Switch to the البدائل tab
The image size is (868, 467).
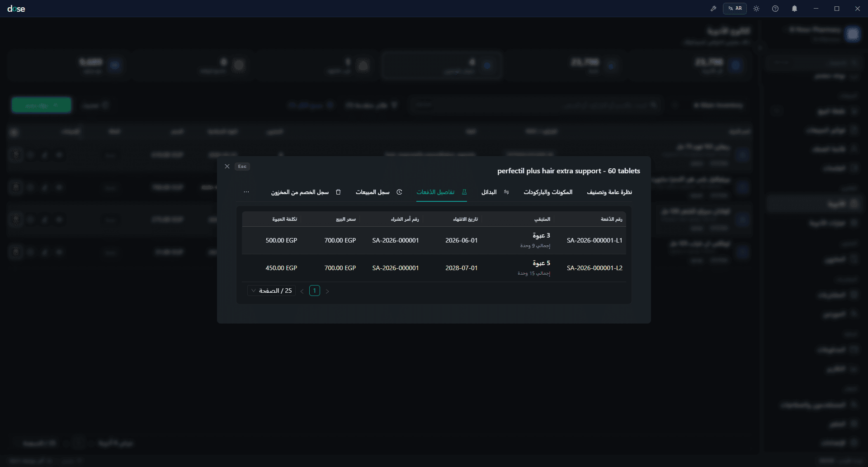coord(495,192)
